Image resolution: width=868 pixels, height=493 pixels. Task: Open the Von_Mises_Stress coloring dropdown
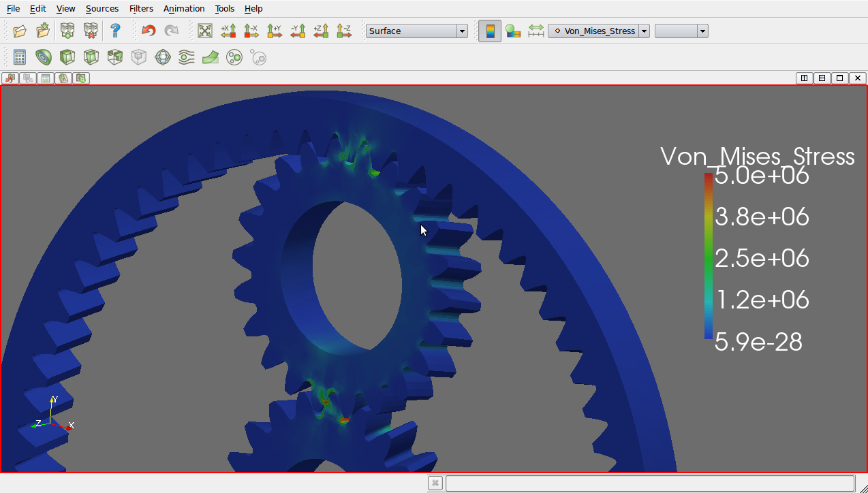tap(644, 31)
